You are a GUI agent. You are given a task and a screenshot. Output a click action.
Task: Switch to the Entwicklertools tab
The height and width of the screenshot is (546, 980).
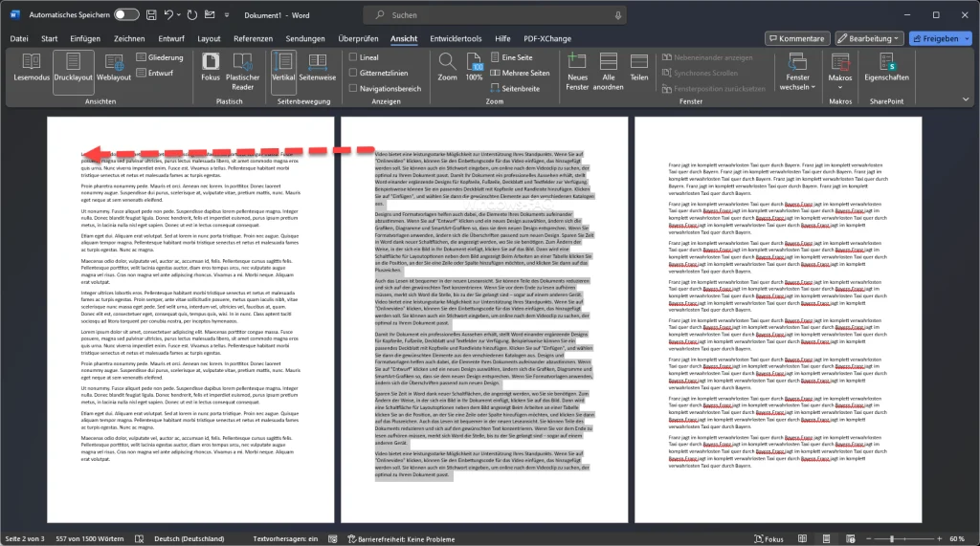coord(456,39)
